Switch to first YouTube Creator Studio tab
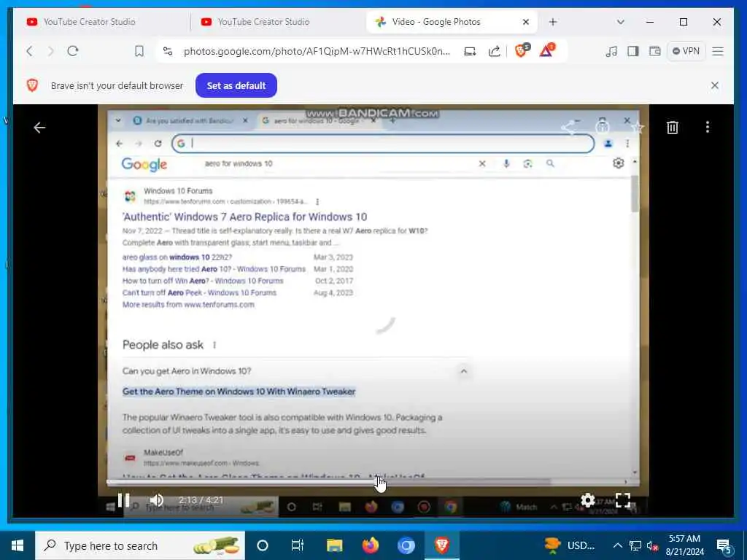747x560 pixels. point(101,22)
